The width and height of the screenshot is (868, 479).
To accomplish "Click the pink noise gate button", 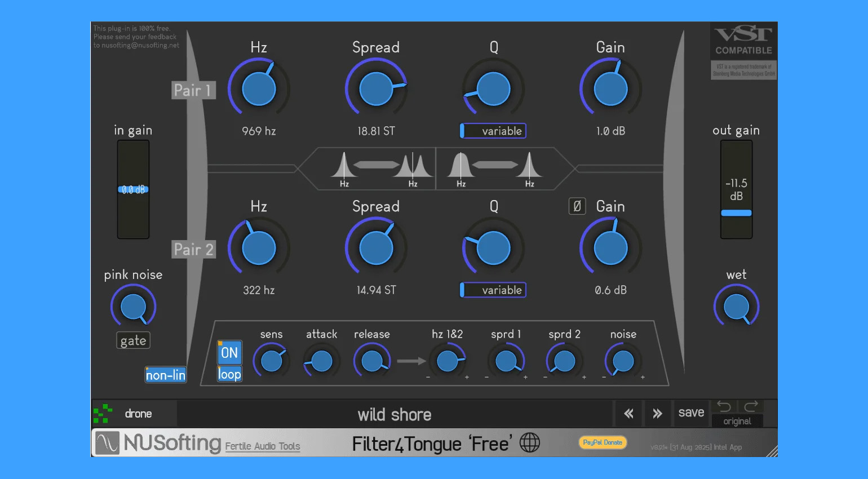I will point(133,341).
